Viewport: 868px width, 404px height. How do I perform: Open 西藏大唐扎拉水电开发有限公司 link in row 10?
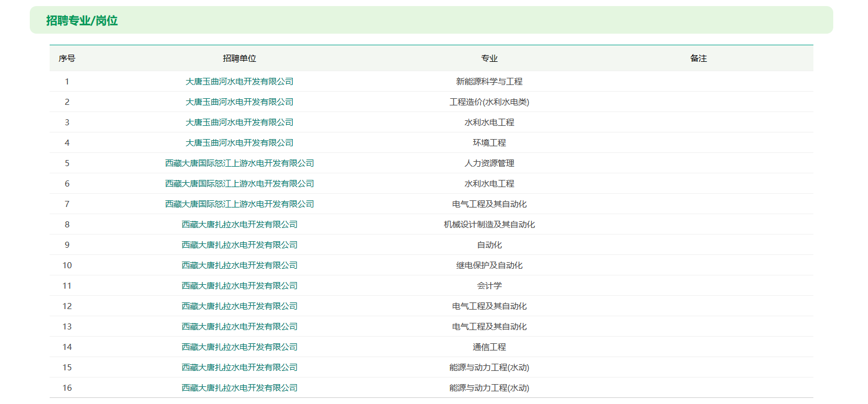click(239, 265)
